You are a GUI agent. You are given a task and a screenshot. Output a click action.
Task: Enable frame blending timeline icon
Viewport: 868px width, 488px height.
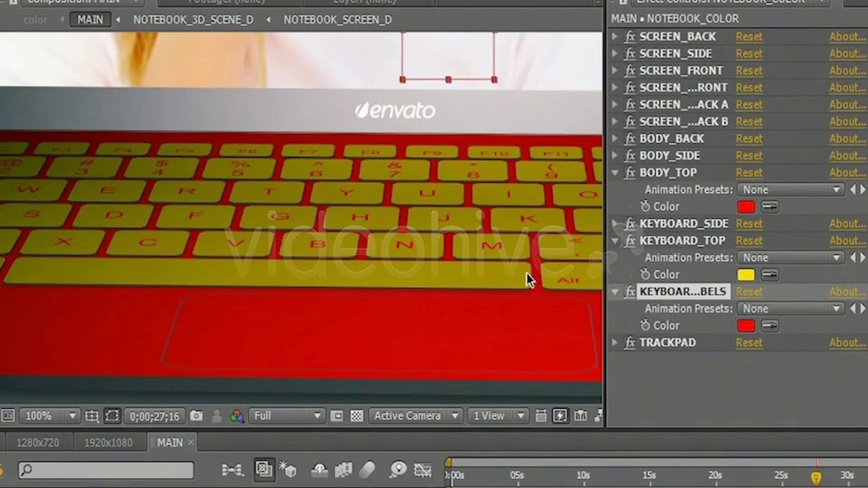[343, 469]
